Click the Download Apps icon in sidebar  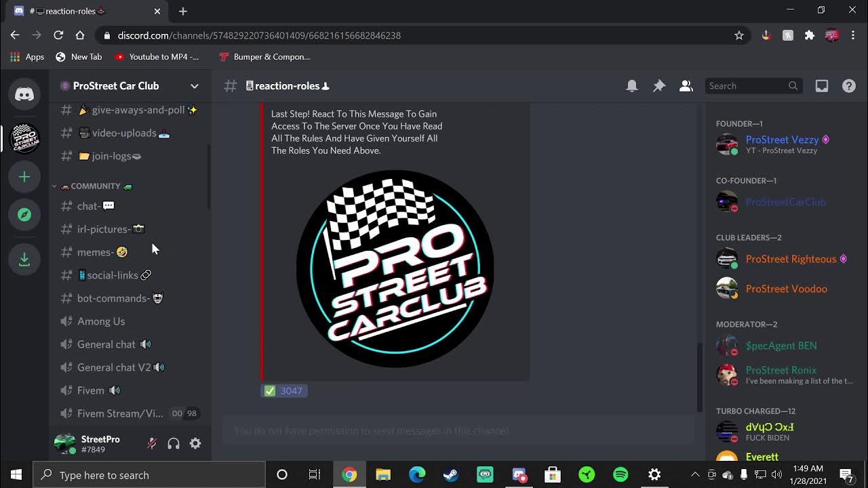(24, 259)
